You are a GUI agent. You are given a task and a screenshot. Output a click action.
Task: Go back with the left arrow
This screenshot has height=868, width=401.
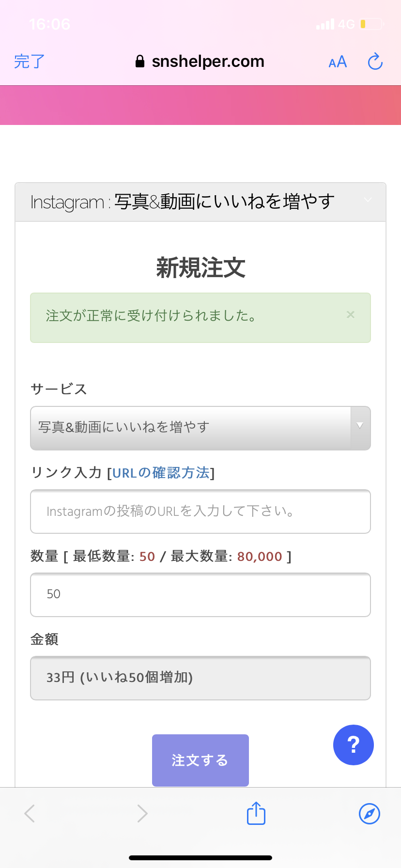30,813
